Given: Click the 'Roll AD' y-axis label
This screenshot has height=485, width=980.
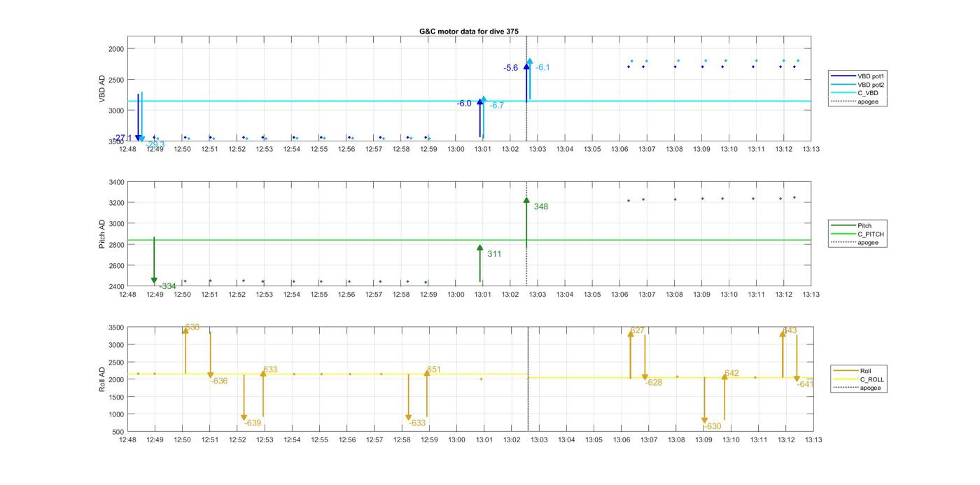Looking at the screenshot, I should 102,379.
